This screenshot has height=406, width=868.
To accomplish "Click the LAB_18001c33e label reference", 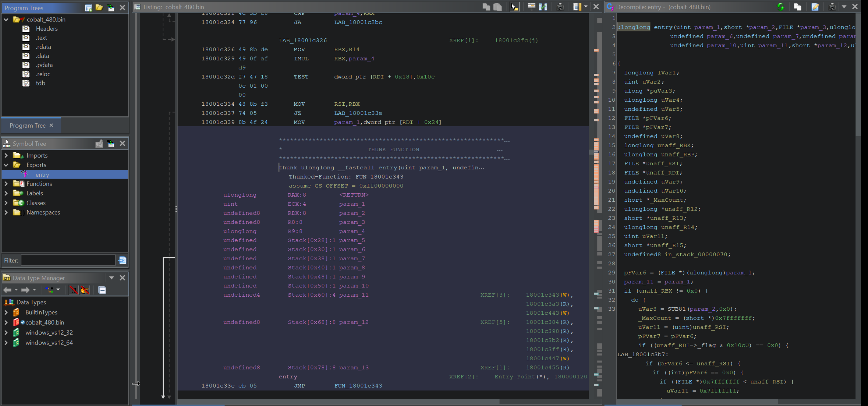I will [x=358, y=113].
